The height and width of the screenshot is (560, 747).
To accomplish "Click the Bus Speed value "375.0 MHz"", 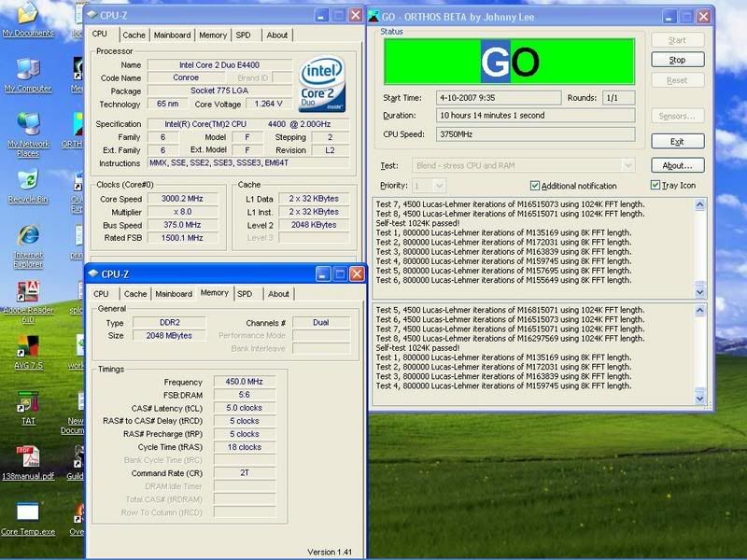I will pos(182,225).
